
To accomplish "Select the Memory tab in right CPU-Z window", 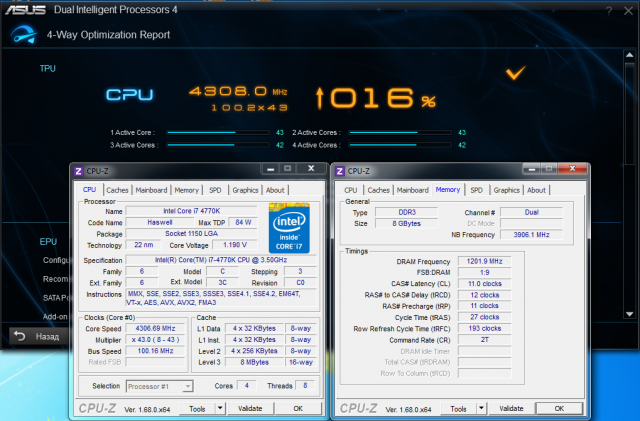I will pyautogui.click(x=448, y=190).
